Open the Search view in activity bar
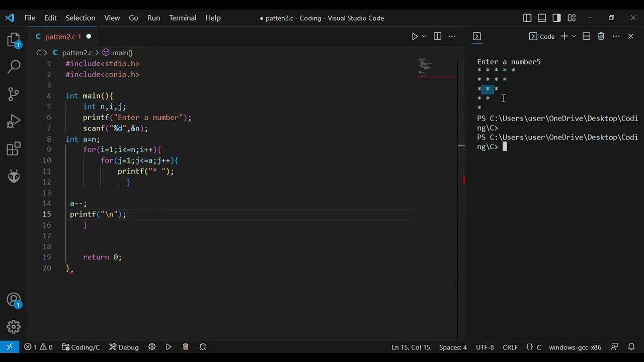The width and height of the screenshot is (644, 362). [14, 66]
